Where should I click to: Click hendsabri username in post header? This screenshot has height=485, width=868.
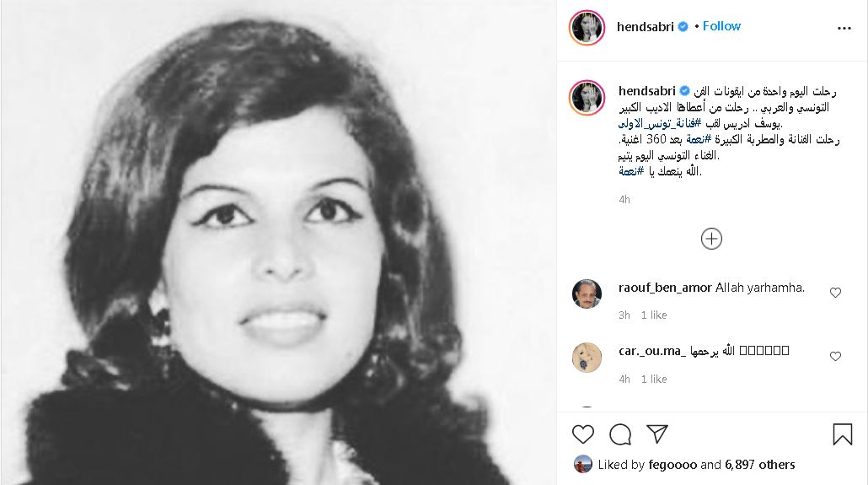tap(645, 27)
